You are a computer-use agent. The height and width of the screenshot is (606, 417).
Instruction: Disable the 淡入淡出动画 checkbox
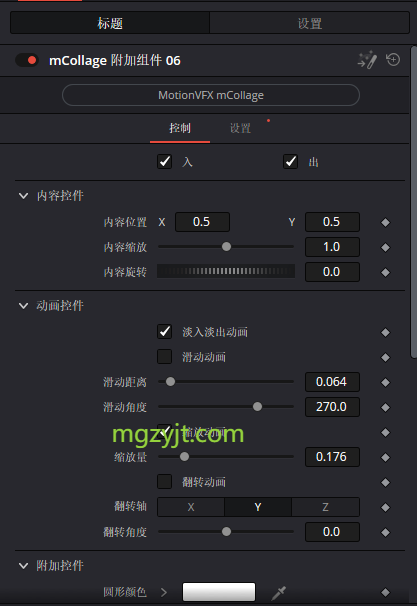point(165,332)
